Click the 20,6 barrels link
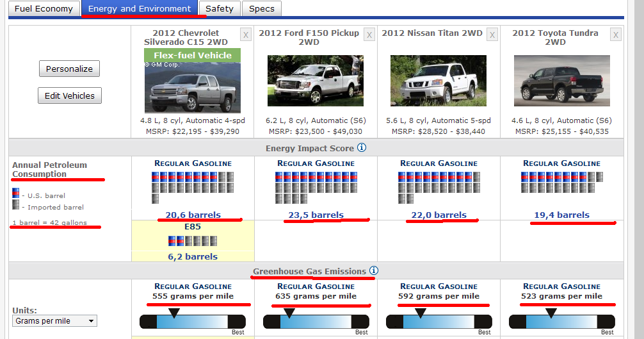This screenshot has width=644, height=339. 193,215
